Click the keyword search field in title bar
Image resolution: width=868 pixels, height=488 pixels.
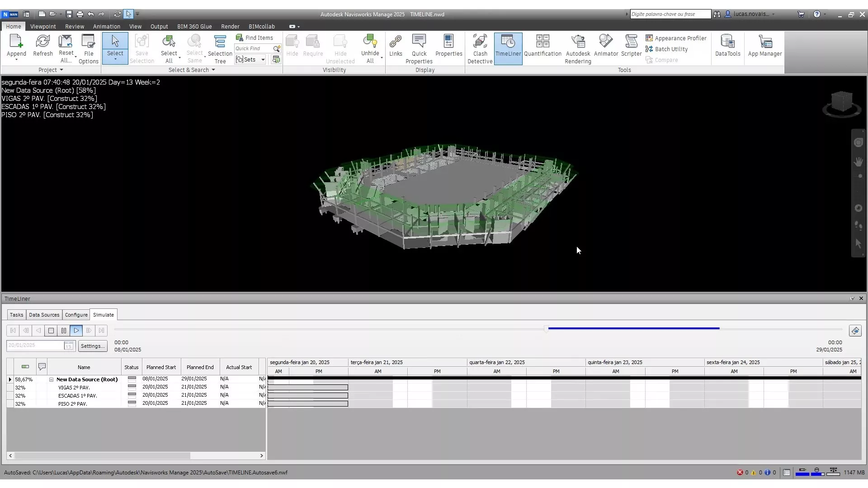(670, 14)
